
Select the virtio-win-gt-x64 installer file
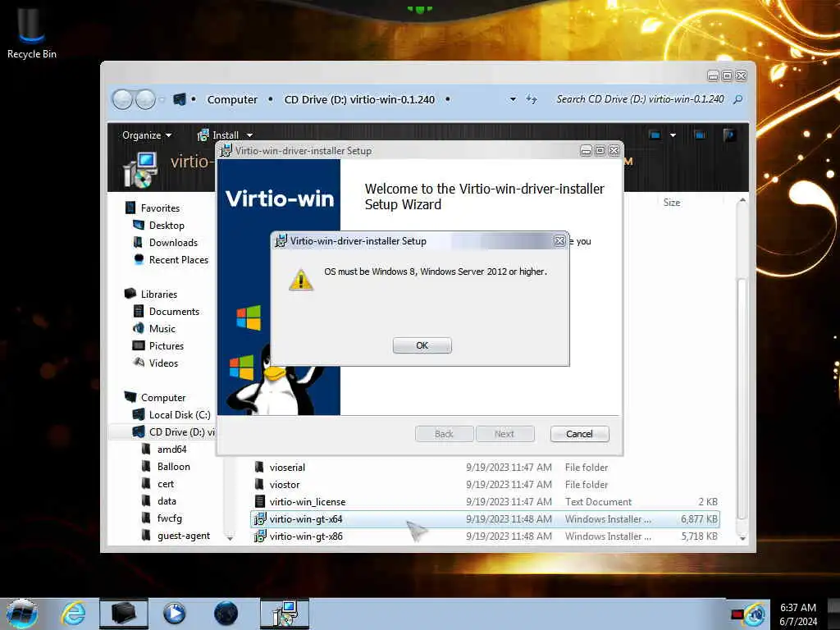click(485, 519)
